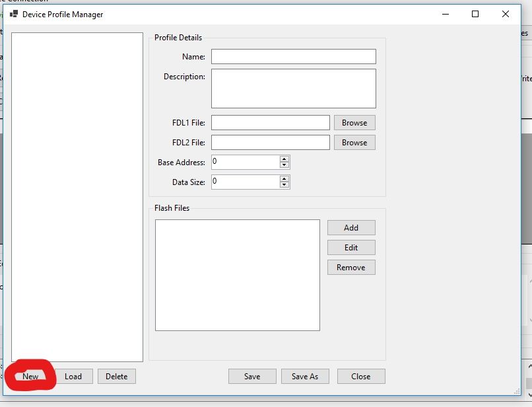The height and width of the screenshot is (407, 532).
Task: Browse for the FDL2 file
Action: 354,143
